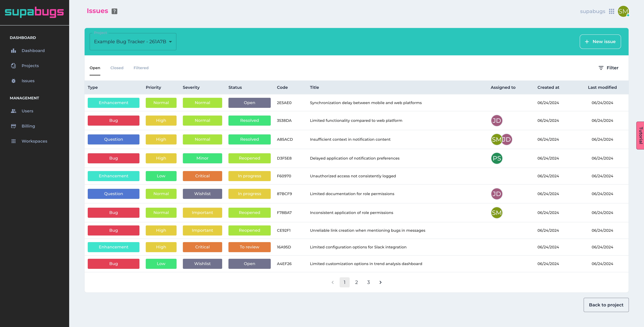Click the Dashboard bar chart icon
Viewport: 644px width, 327px height.
[x=14, y=51]
